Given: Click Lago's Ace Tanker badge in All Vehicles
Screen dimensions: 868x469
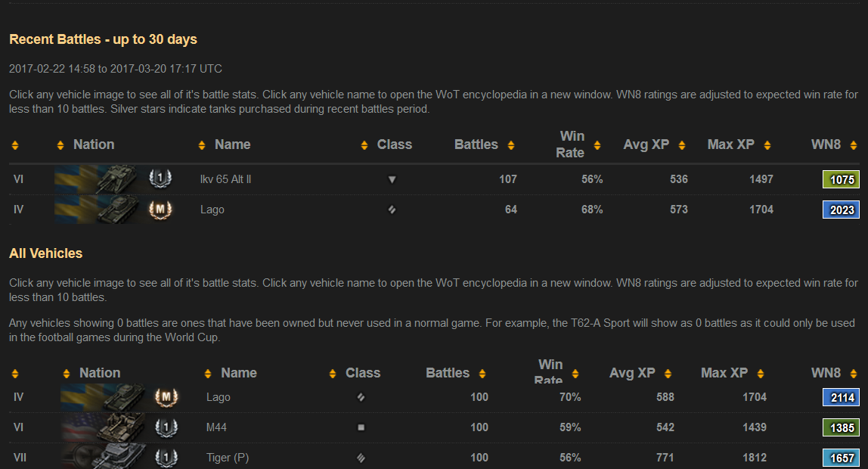Looking at the screenshot, I should click(166, 397).
